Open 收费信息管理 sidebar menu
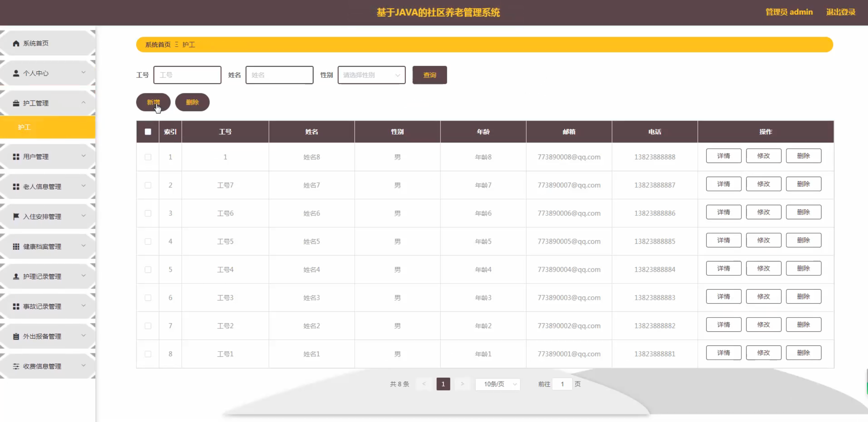This screenshot has width=868, height=422. (x=48, y=366)
